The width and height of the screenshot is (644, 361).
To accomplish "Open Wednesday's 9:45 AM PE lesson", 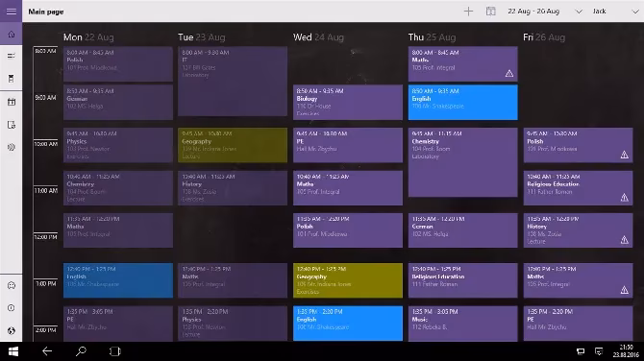I will pos(348,145).
